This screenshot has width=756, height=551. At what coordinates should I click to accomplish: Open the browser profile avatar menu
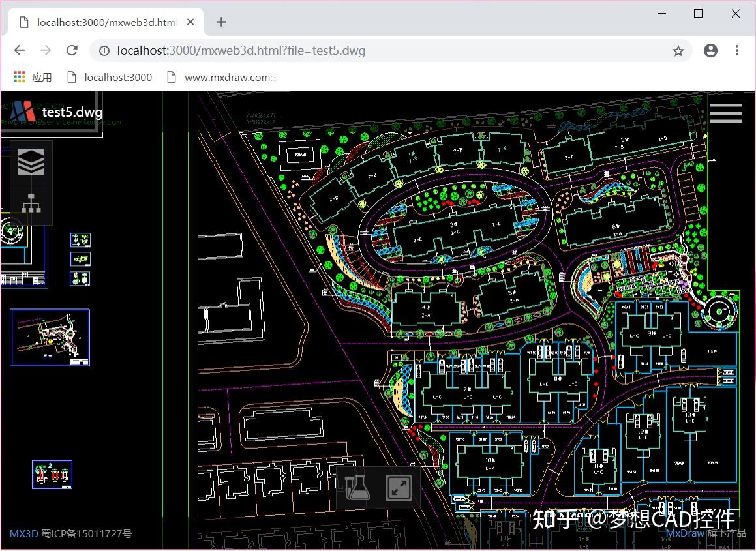coord(710,50)
